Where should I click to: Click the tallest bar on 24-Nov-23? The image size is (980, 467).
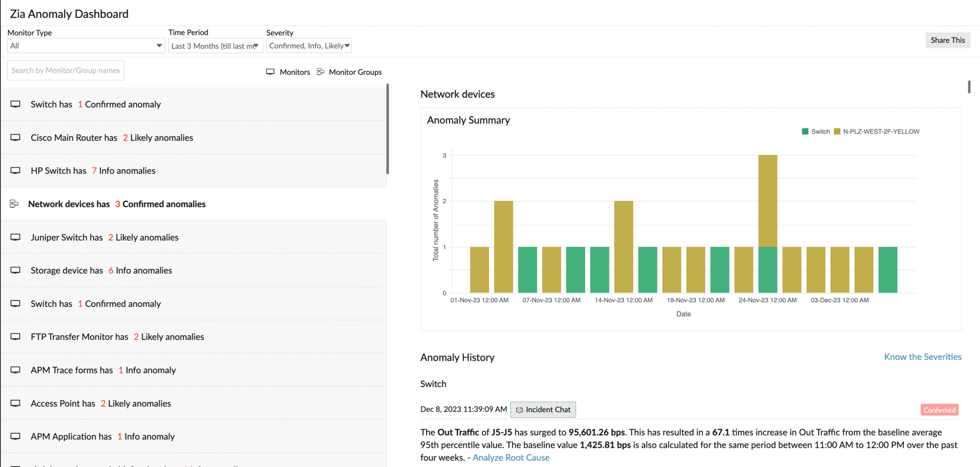[767, 201]
